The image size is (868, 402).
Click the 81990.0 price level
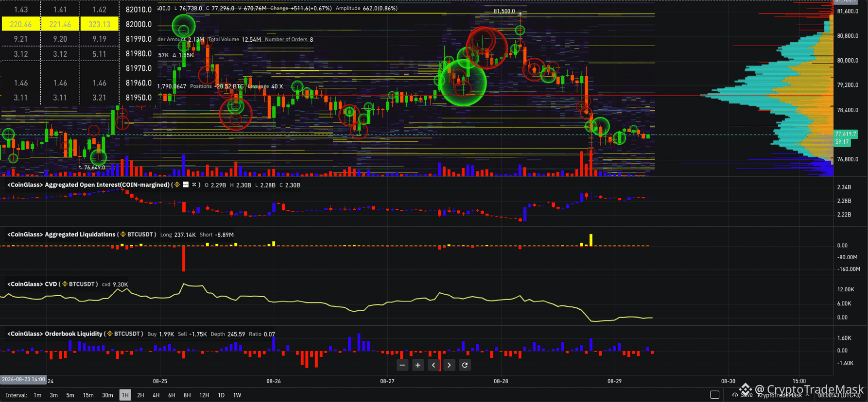point(139,39)
